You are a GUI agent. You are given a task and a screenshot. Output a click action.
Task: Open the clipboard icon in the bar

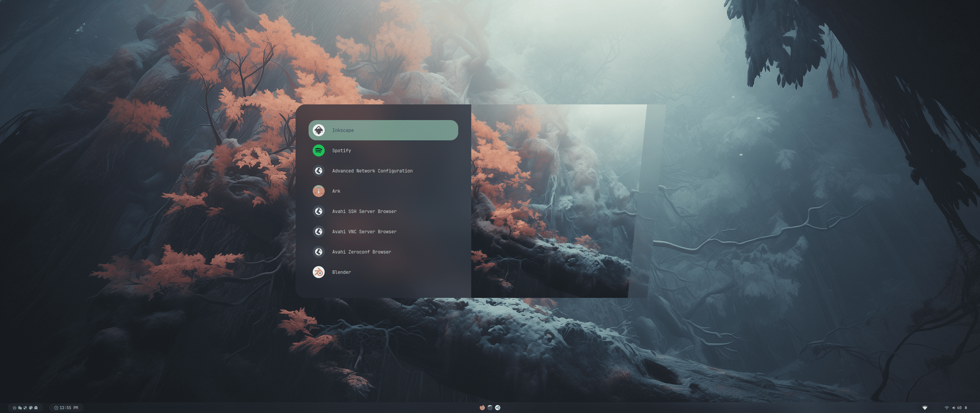[x=20, y=408]
